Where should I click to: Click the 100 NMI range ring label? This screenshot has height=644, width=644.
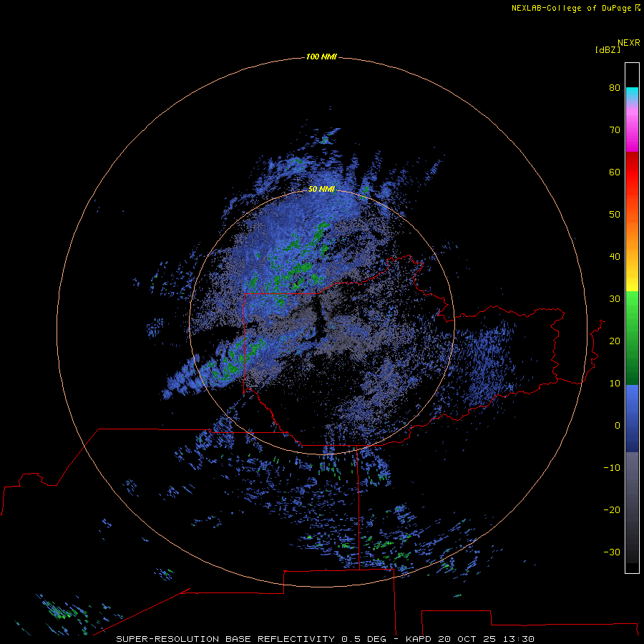coord(321,57)
